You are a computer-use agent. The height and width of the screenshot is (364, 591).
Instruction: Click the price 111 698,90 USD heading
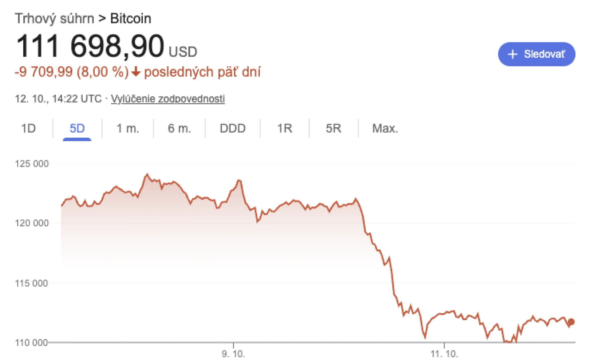[x=107, y=46]
